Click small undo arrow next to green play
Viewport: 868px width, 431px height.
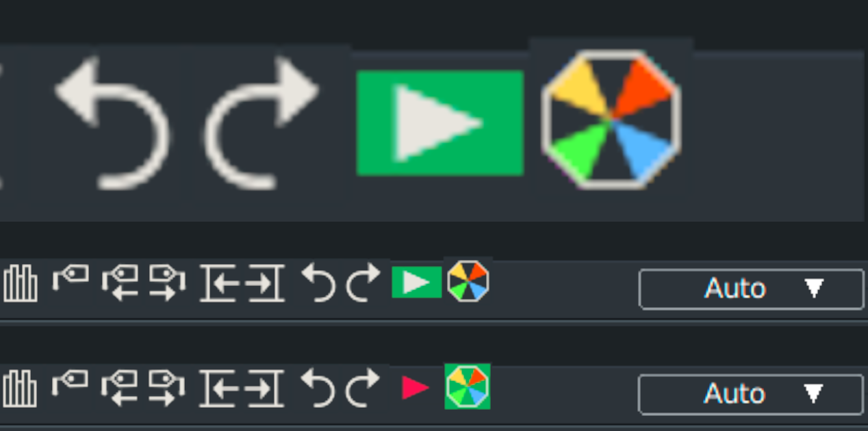point(319,283)
